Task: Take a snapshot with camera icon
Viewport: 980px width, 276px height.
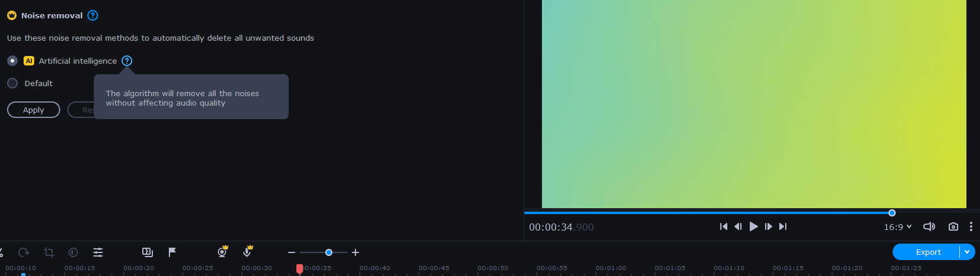Action: [953, 227]
